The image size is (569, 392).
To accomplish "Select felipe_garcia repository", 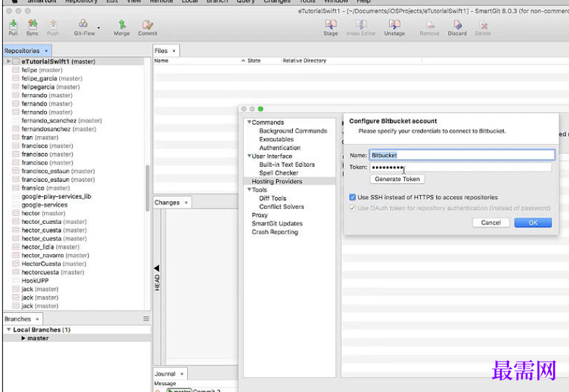I will click(x=52, y=79).
